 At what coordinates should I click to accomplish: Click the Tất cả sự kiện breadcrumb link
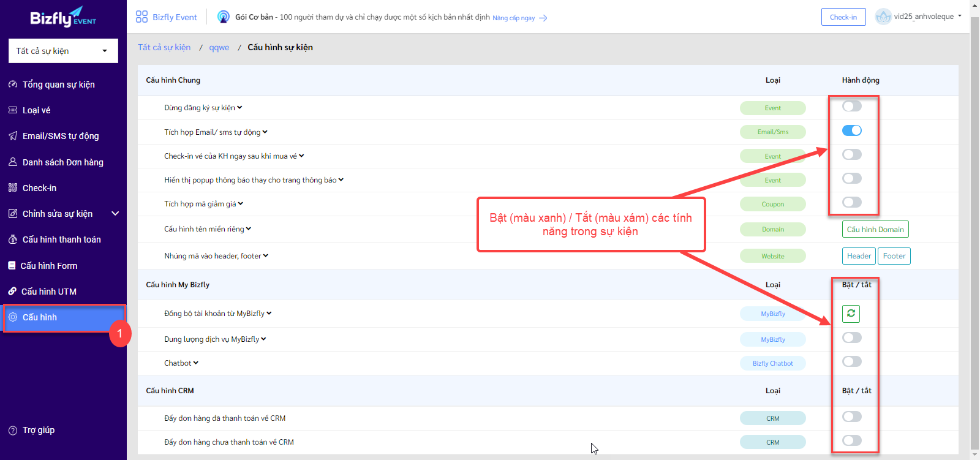(164, 47)
